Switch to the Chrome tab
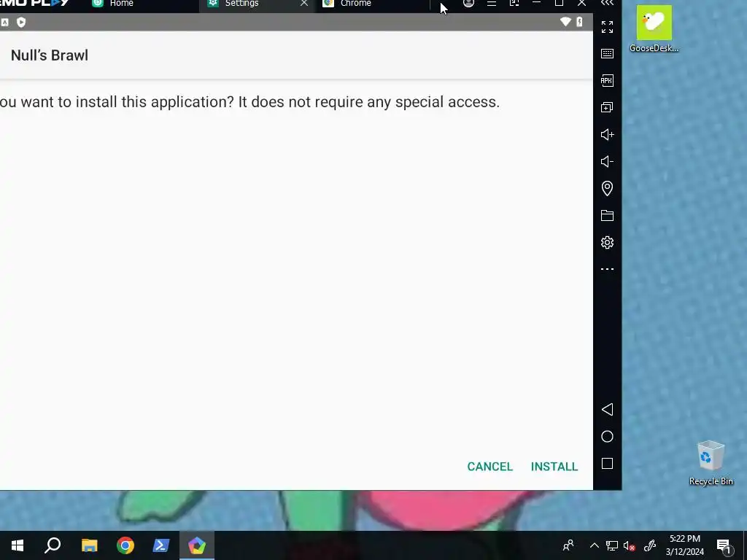The width and height of the screenshot is (747, 560). pos(355,4)
